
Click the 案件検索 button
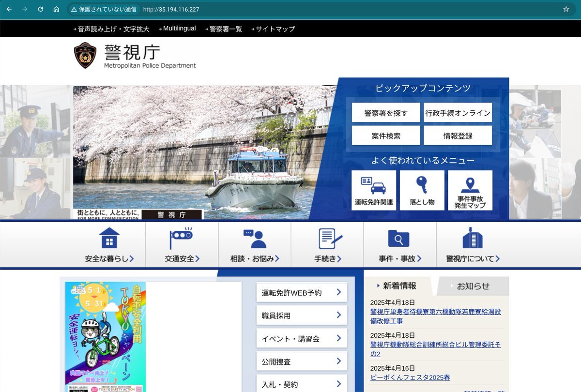coord(386,136)
